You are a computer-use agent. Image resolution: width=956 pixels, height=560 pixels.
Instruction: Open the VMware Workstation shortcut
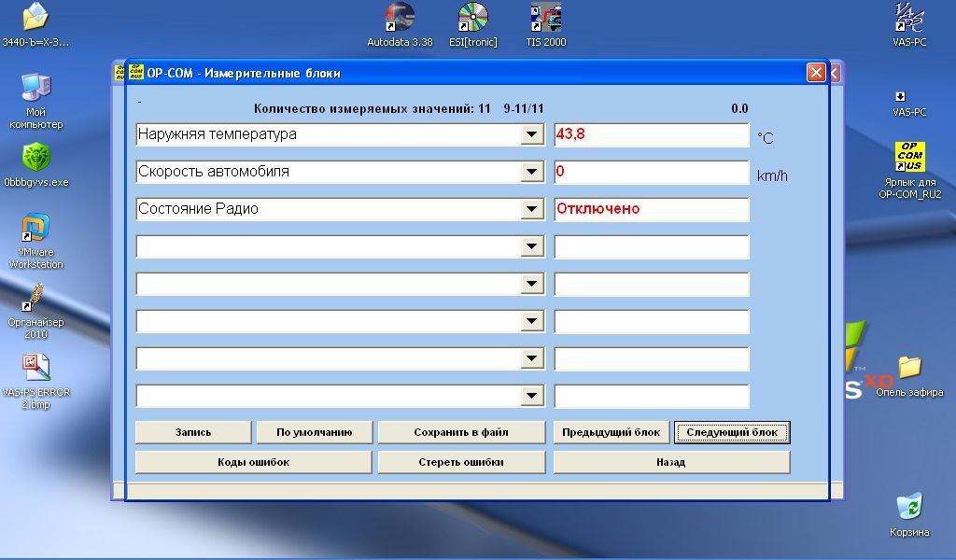pyautogui.click(x=36, y=242)
